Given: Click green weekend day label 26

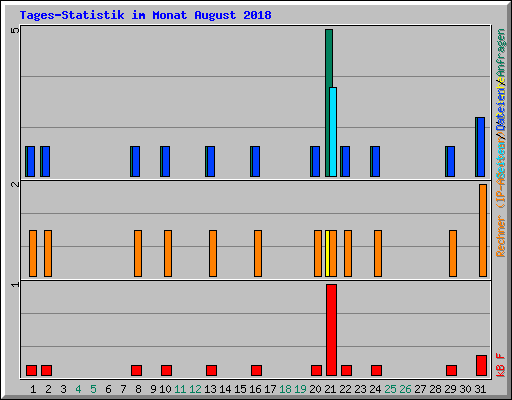Looking at the screenshot, I should tap(405, 389).
